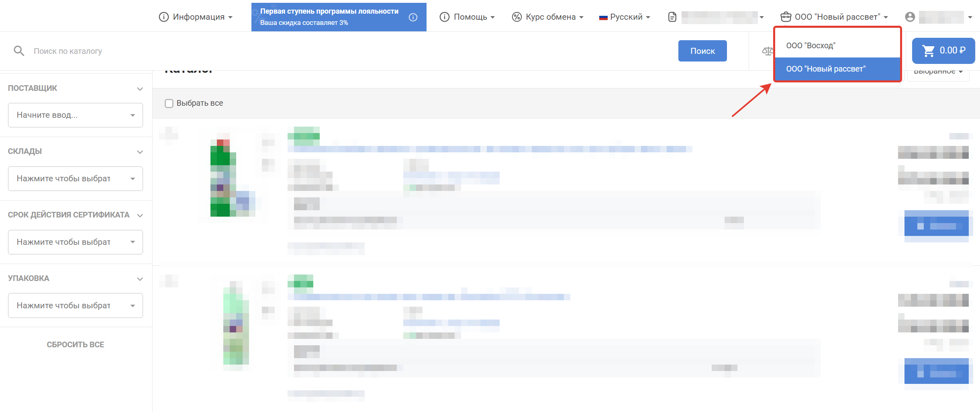Select ООО "Восход" from company list
The height and width of the screenshot is (412, 980).
coord(811,46)
